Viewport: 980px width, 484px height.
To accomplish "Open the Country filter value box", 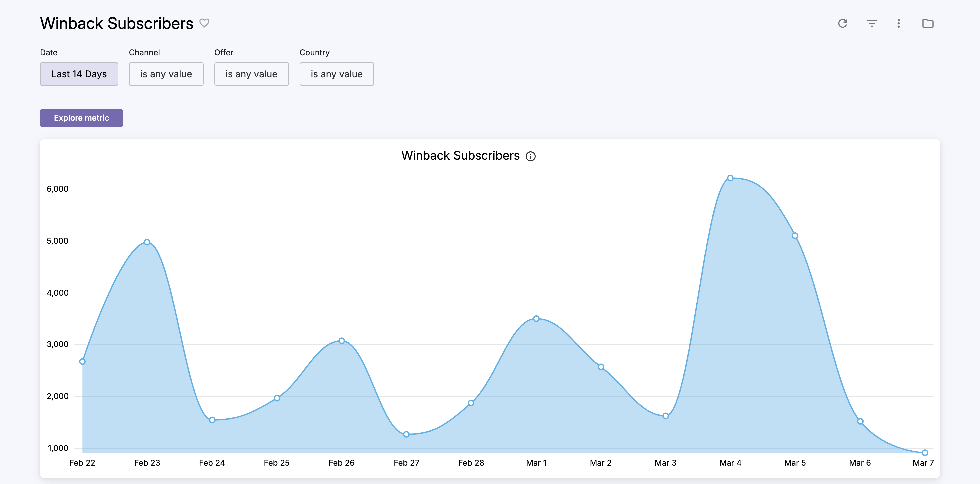I will pos(337,74).
